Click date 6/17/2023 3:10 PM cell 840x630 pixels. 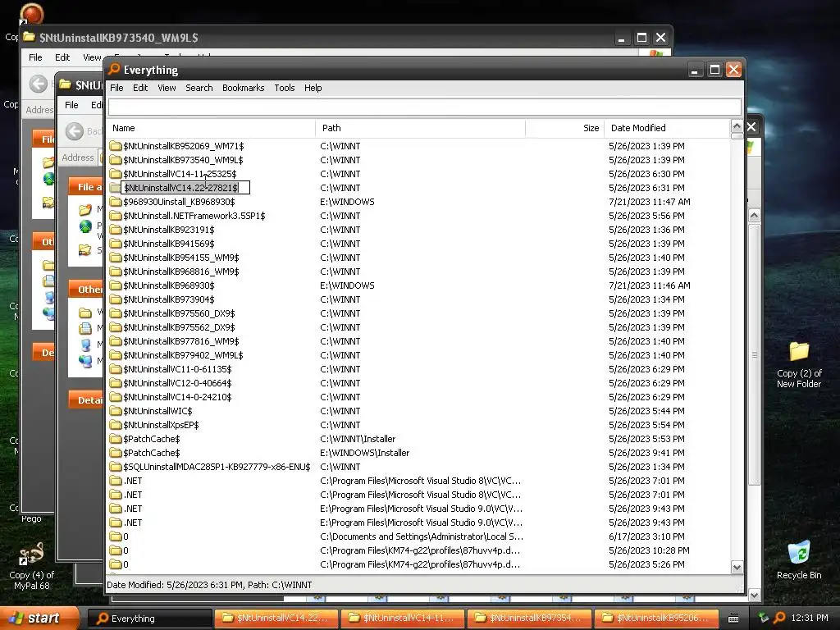pyautogui.click(x=646, y=536)
